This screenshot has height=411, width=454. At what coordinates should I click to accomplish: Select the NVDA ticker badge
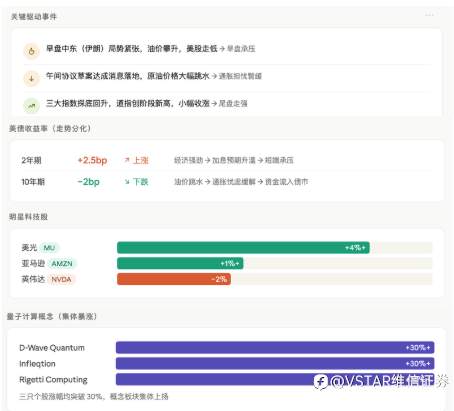point(62,279)
